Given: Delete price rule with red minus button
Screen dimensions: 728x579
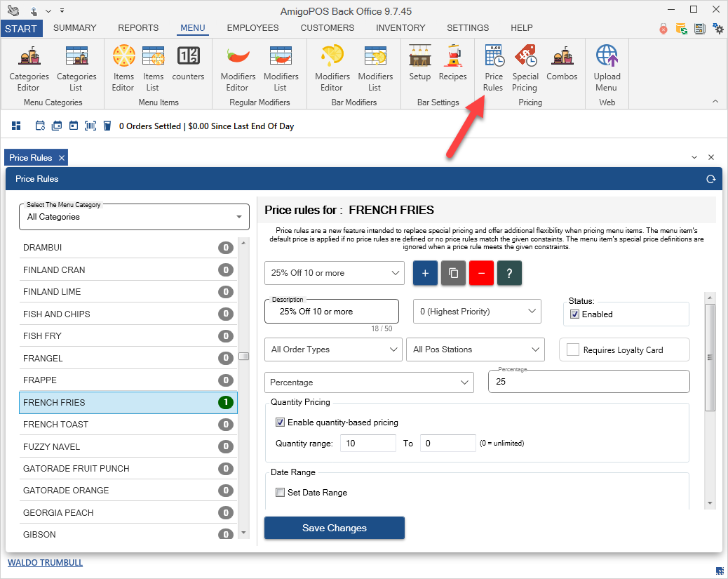Looking at the screenshot, I should coord(482,273).
